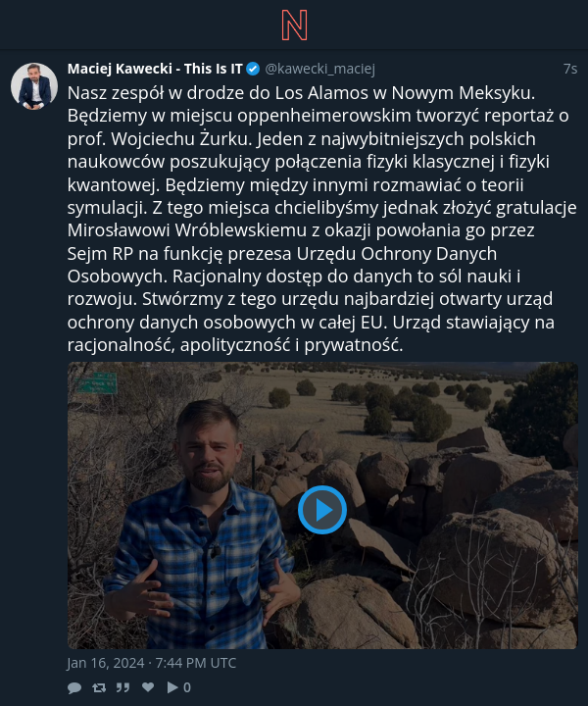Click the quote marks icon
Viewport: 588px width, 706px height.
[122, 687]
